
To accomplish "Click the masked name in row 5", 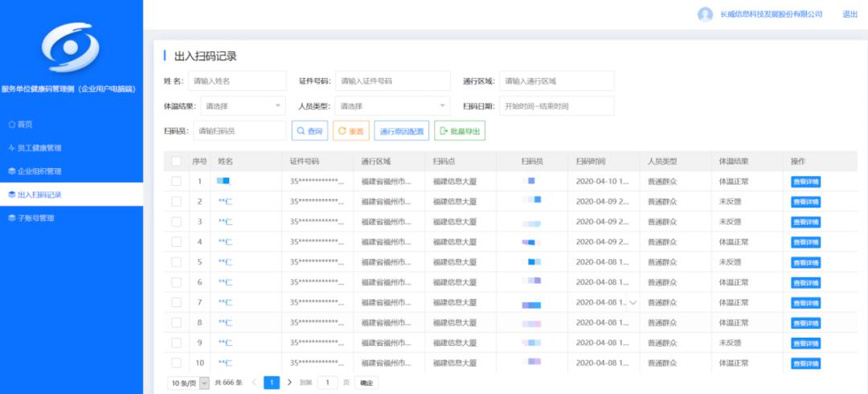I will click(225, 262).
